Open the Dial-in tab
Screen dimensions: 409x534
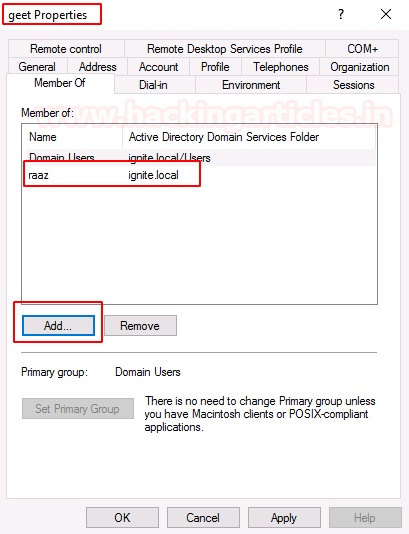(x=153, y=85)
